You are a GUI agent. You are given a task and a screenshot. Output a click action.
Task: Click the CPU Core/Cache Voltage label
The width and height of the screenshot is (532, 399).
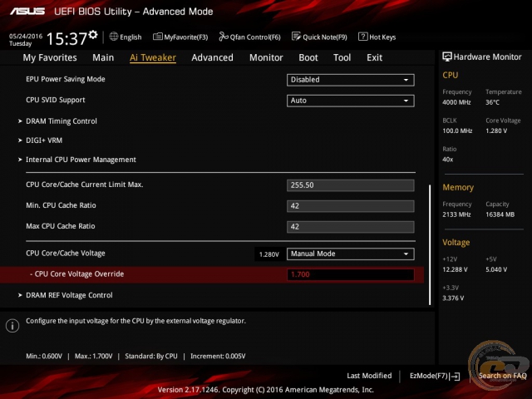(66, 253)
